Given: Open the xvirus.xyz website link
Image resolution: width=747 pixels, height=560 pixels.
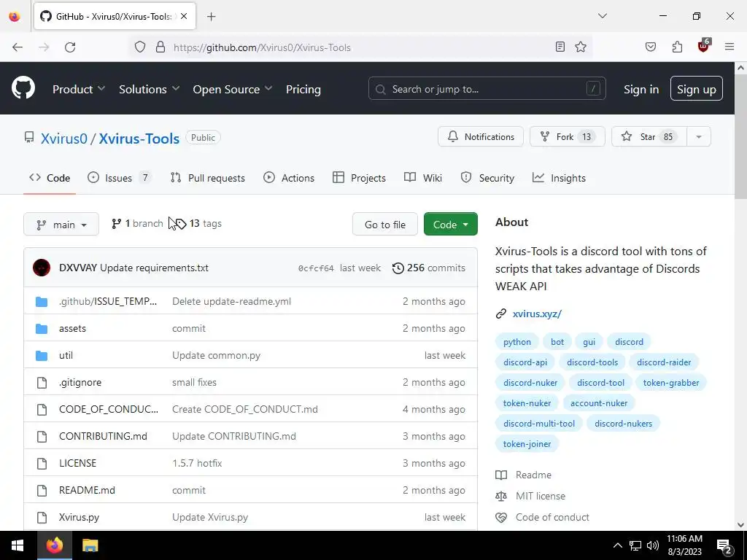Looking at the screenshot, I should pyautogui.click(x=537, y=314).
